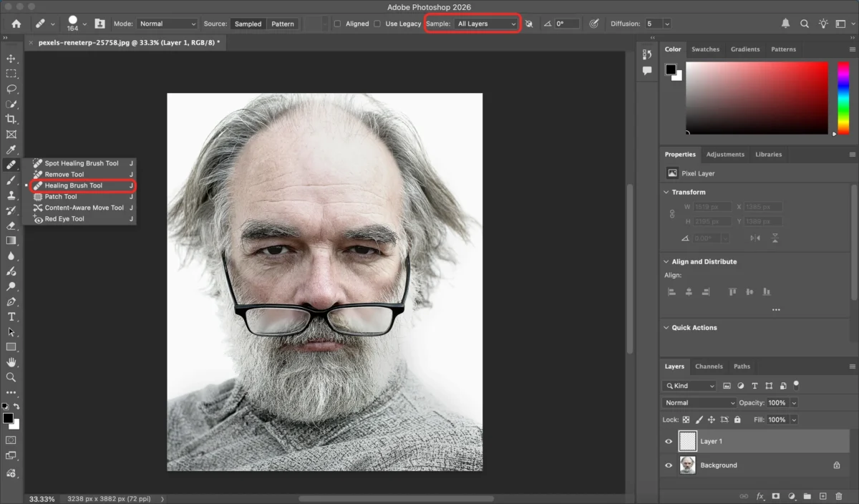Viewport: 859px width, 504px height.
Task: Click inside the color picker field
Action: tap(757, 97)
